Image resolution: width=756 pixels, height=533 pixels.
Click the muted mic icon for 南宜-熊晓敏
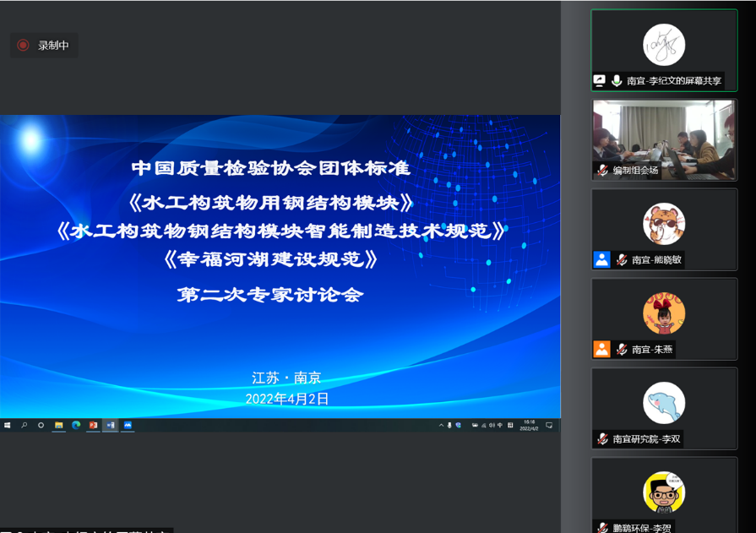point(622,260)
